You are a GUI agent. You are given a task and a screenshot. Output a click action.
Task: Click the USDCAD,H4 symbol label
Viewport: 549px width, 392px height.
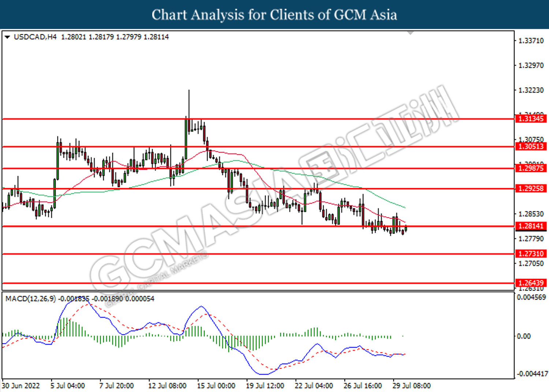pos(35,37)
